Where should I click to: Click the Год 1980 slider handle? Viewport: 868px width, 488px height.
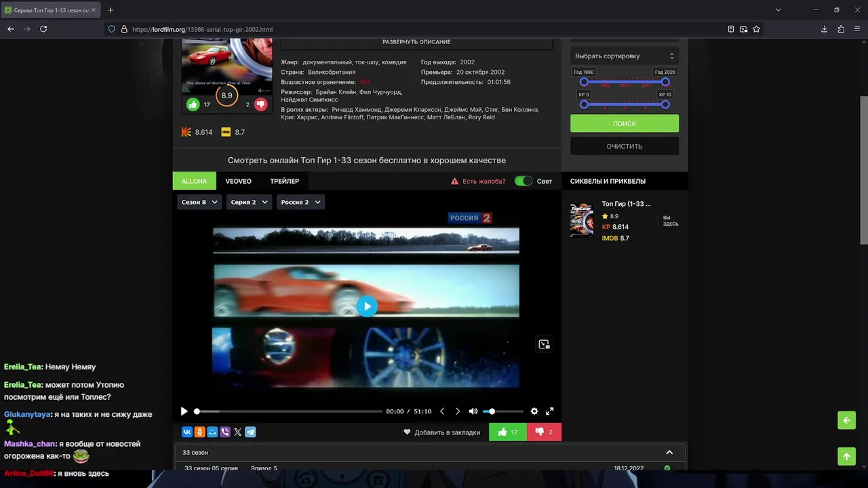(x=584, y=82)
